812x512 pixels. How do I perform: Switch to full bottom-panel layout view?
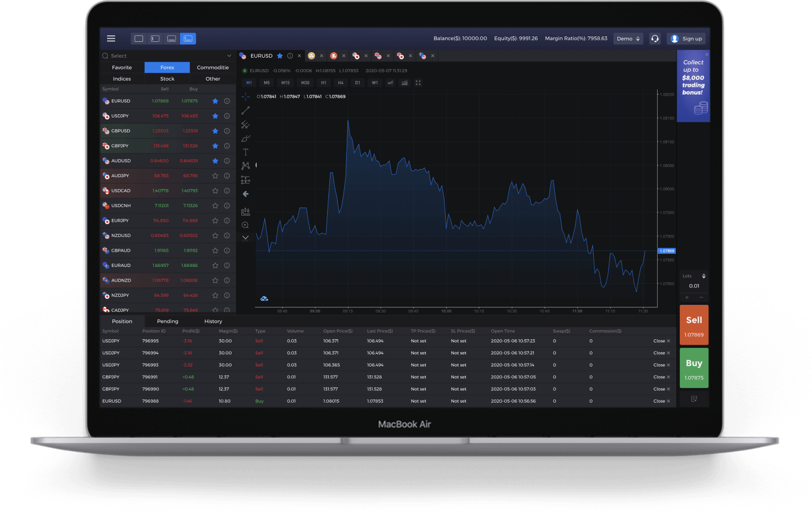pos(172,39)
